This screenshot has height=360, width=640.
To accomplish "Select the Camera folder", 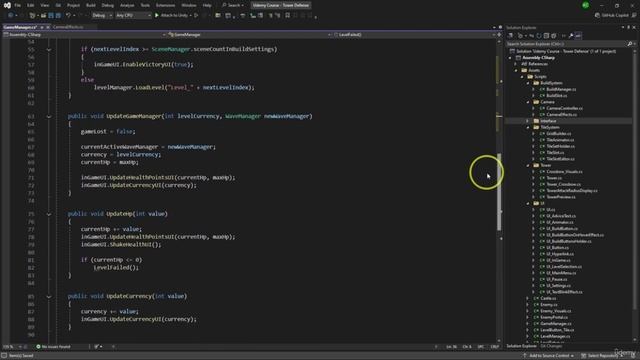I will (x=547, y=102).
